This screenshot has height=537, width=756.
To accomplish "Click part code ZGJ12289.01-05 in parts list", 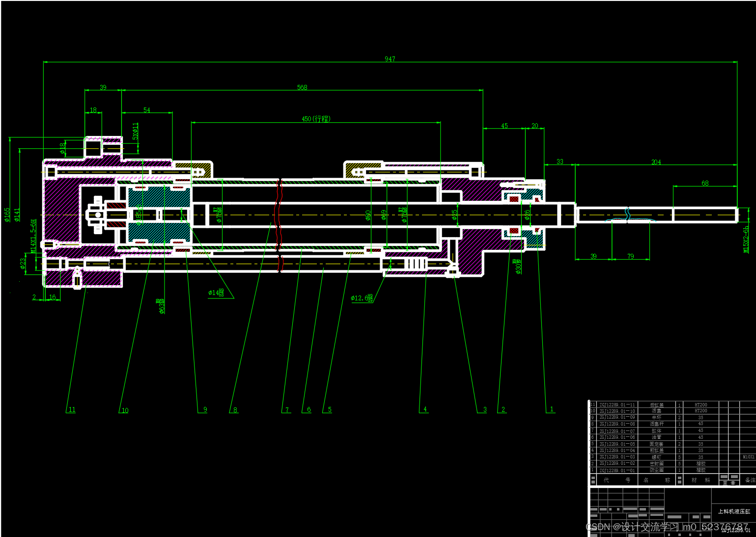I will point(617,444).
